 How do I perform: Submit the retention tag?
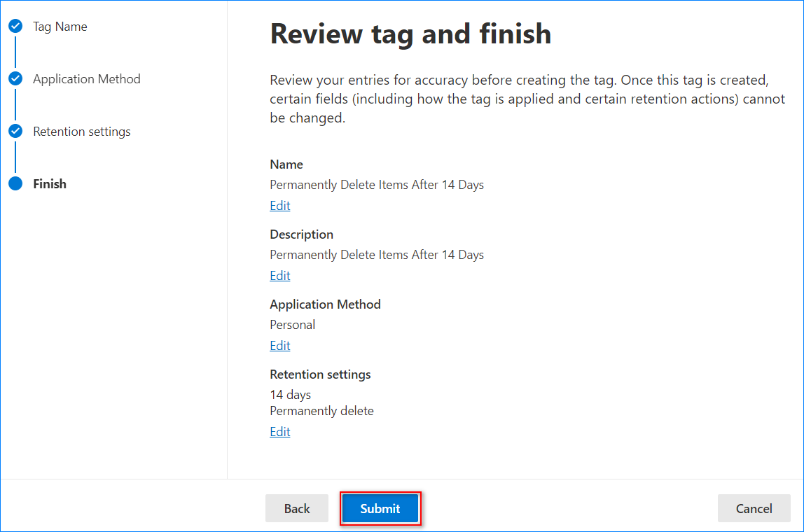click(x=380, y=509)
